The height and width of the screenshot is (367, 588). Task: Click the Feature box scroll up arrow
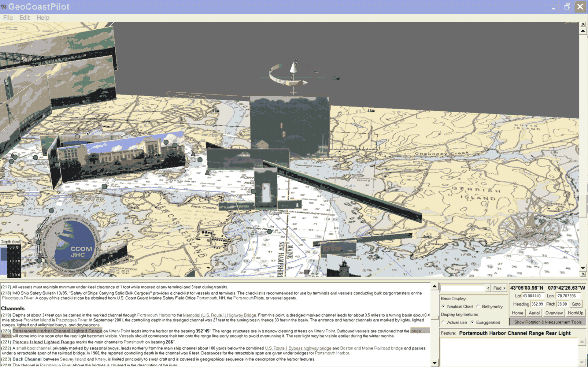coord(582,342)
